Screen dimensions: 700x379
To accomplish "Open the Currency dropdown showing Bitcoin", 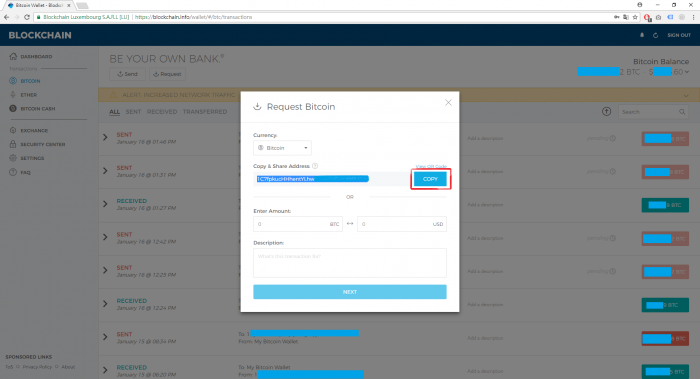I will [x=282, y=148].
